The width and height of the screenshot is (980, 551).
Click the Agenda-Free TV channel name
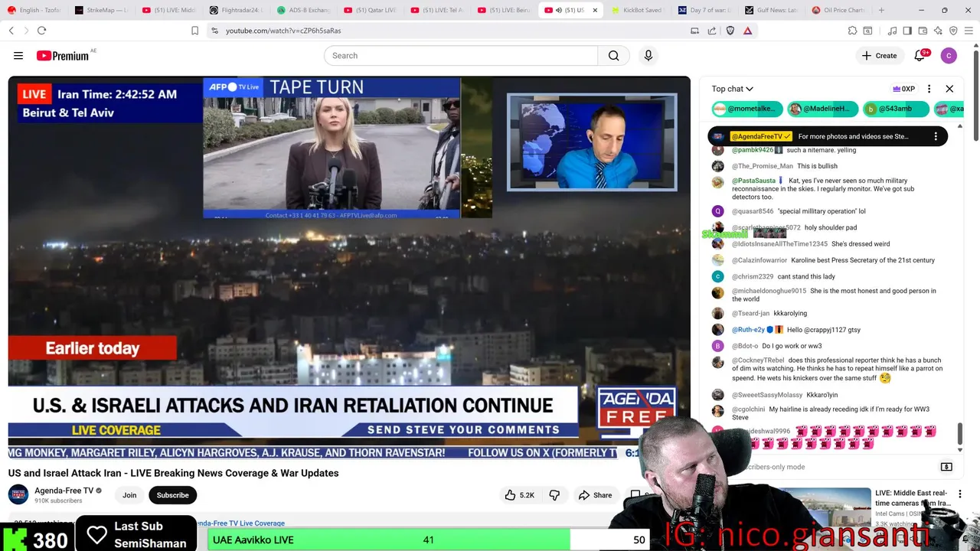(x=64, y=491)
